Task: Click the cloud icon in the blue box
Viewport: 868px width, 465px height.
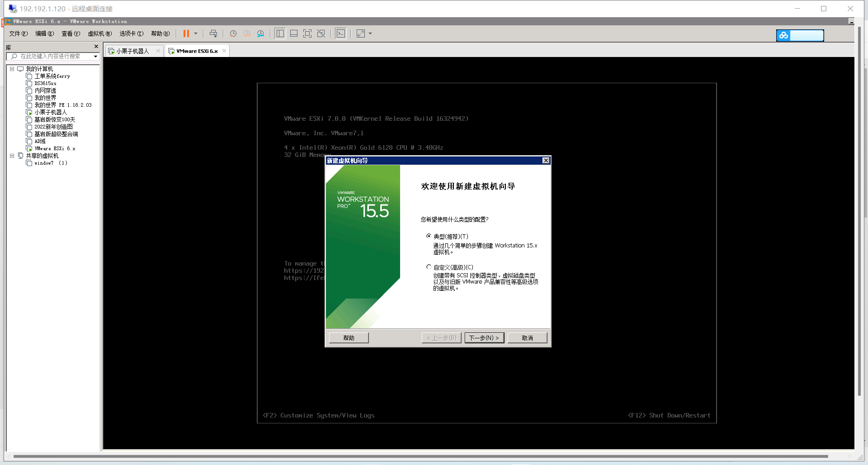Action: click(783, 35)
